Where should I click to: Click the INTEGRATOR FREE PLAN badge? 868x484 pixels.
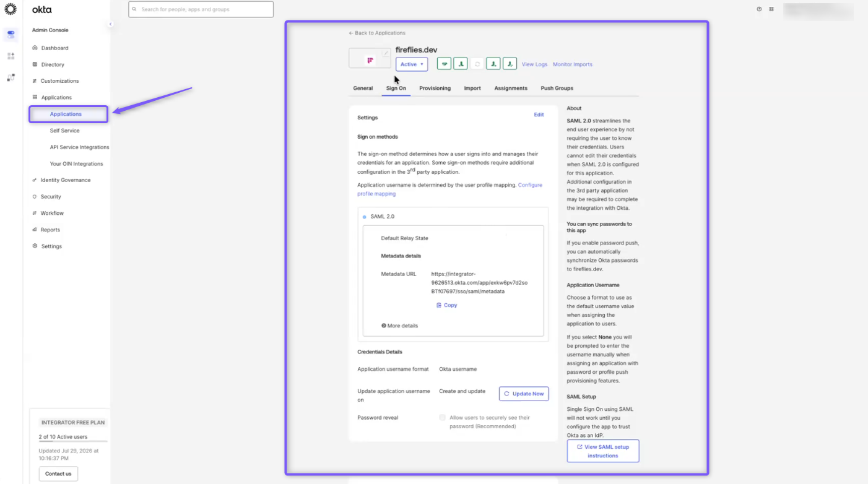(73, 423)
